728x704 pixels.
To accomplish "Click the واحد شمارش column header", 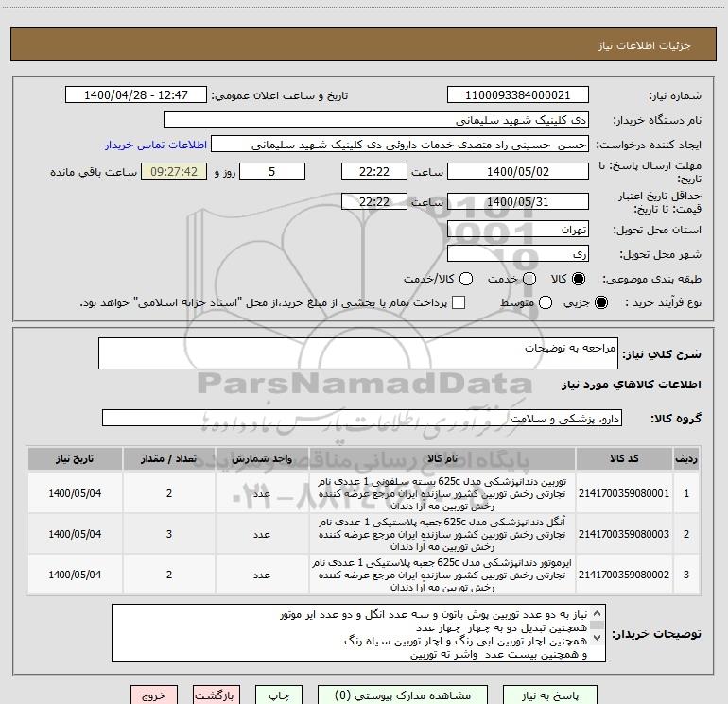I will coord(262,458).
